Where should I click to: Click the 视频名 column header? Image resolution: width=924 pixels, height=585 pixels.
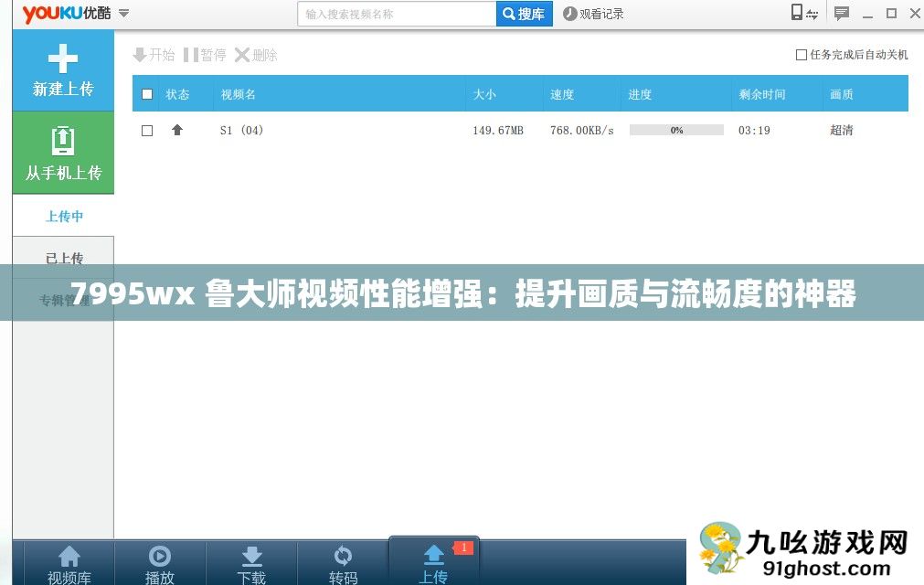pyautogui.click(x=238, y=94)
